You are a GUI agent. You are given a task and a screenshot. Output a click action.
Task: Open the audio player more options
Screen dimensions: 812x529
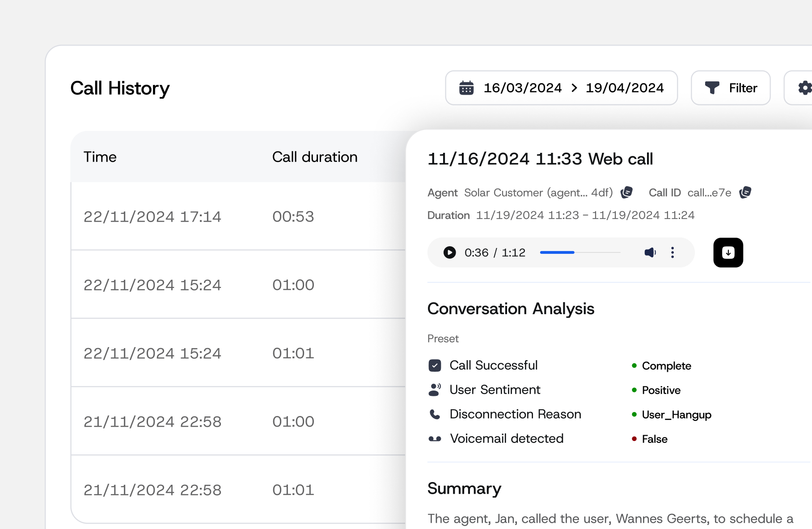[672, 252]
